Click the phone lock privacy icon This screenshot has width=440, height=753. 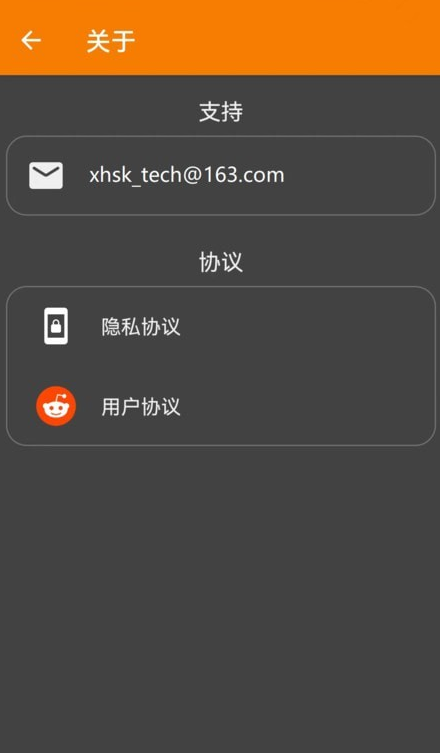(56, 326)
